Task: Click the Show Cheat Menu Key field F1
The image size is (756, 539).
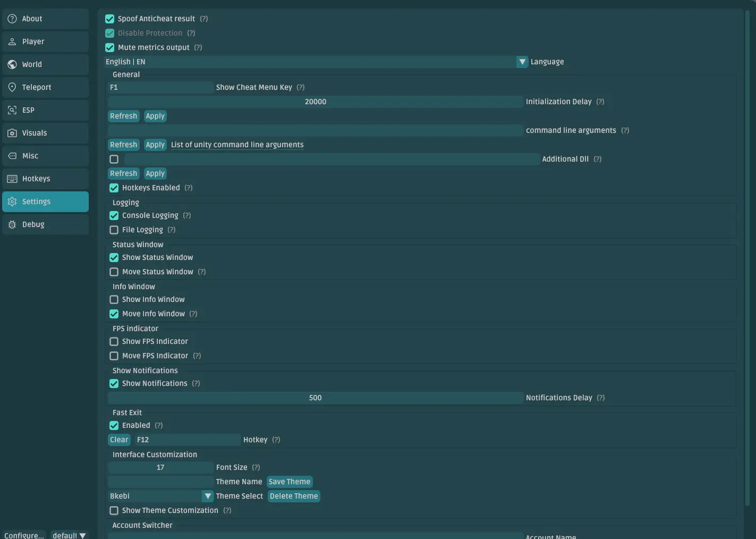Action: click(x=160, y=87)
